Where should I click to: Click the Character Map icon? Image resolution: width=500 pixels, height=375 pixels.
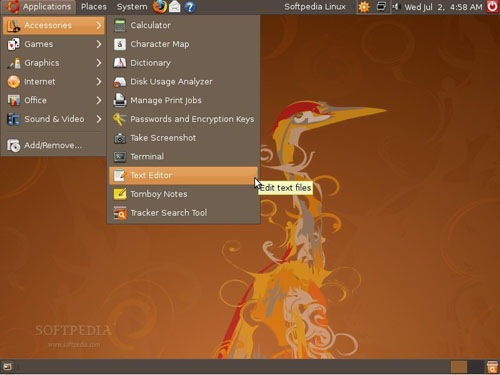pyautogui.click(x=120, y=44)
